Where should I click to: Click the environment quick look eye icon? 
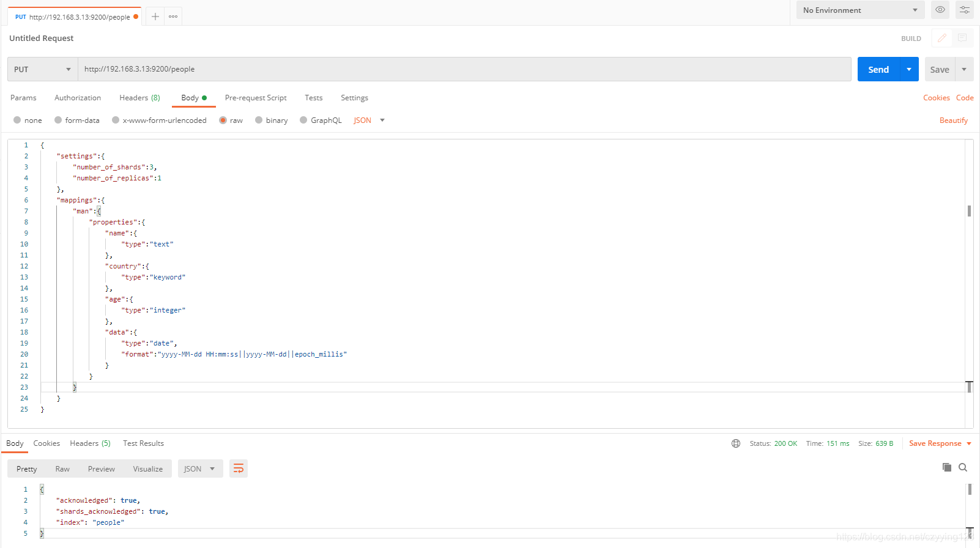click(x=940, y=10)
